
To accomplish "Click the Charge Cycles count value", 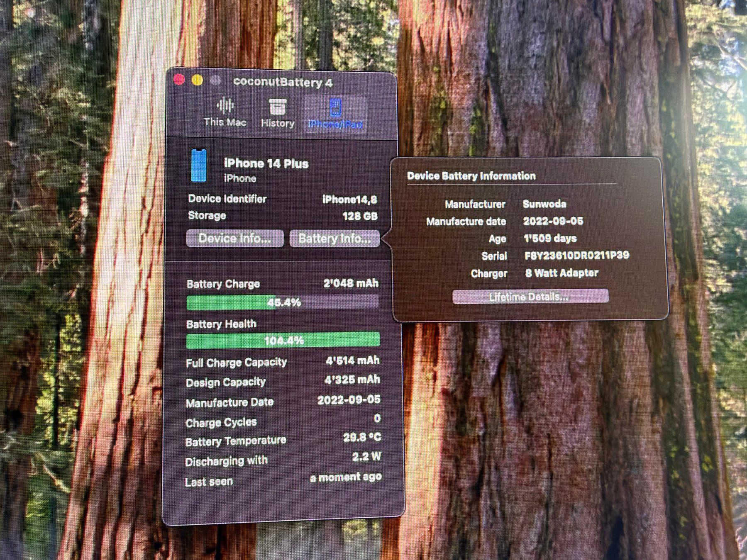I will point(377,418).
